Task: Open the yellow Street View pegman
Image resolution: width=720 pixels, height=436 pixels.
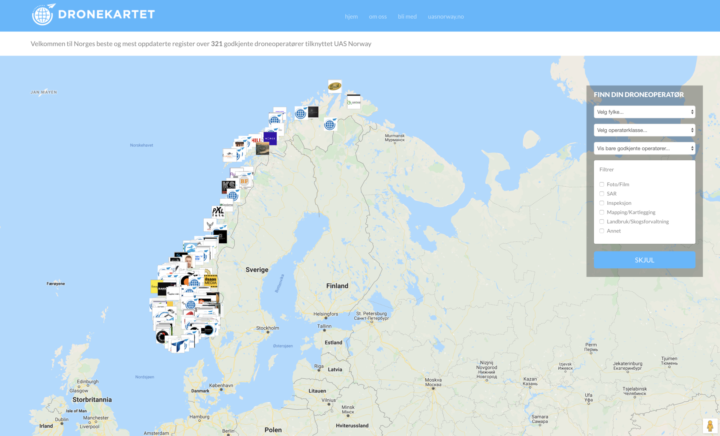Action: [x=708, y=424]
